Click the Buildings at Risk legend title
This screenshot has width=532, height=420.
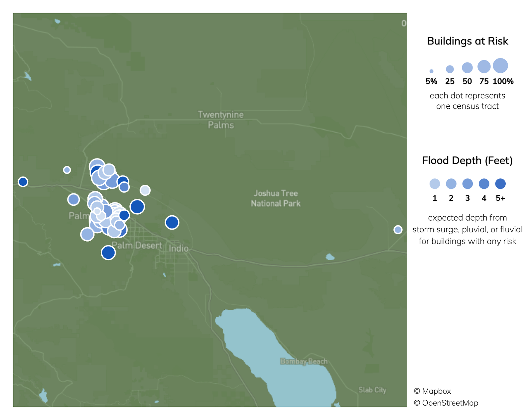click(x=467, y=41)
